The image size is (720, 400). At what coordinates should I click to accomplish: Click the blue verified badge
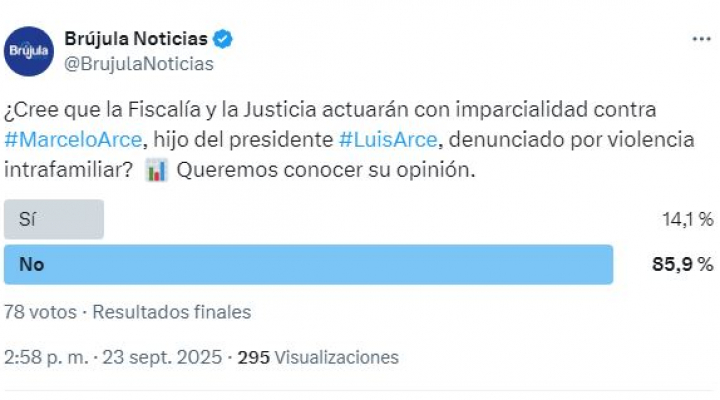223,39
